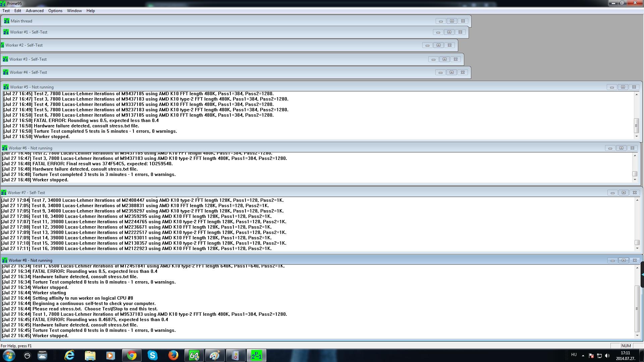Click the Worker #7 scrollbar thumb
The height and width of the screenshot is (362, 644).
tap(637, 242)
